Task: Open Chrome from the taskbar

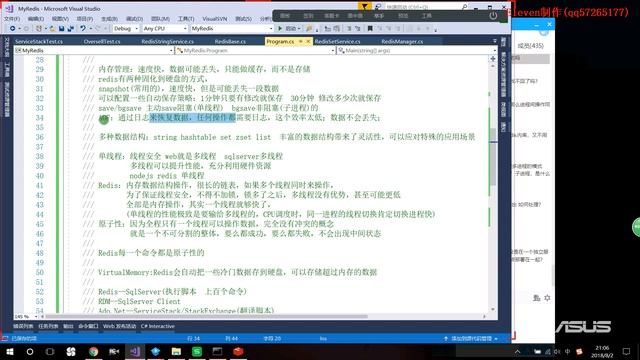Action: (x=93, y=351)
